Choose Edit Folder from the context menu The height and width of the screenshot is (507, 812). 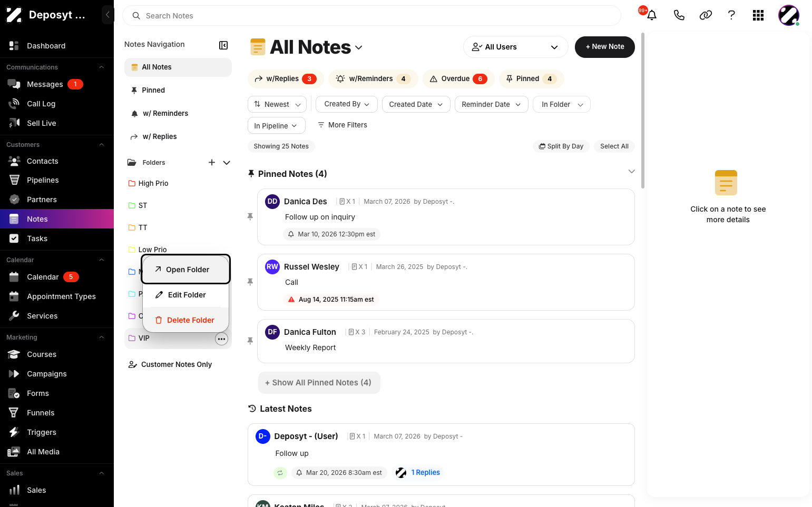(185, 295)
